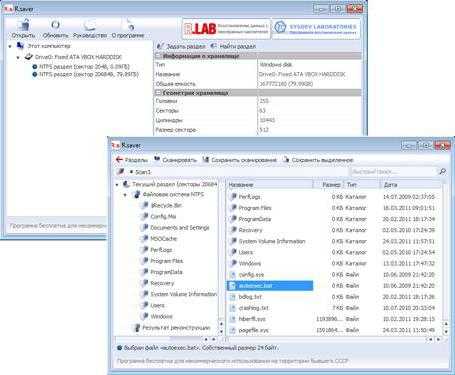Screen dimensions: 455x375
Task: Click the sector size value 512
Action: click(264, 130)
